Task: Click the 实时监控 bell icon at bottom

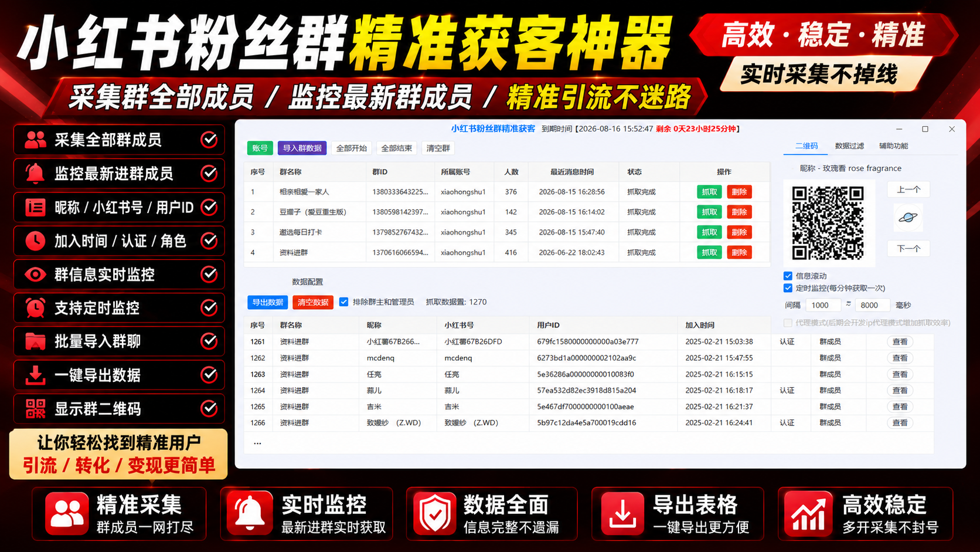Action: click(x=250, y=513)
